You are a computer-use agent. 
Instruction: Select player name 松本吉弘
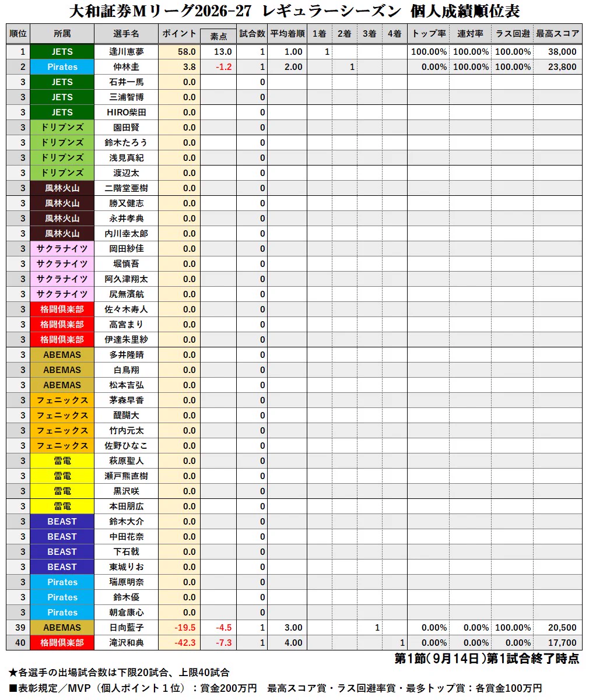click(126, 385)
